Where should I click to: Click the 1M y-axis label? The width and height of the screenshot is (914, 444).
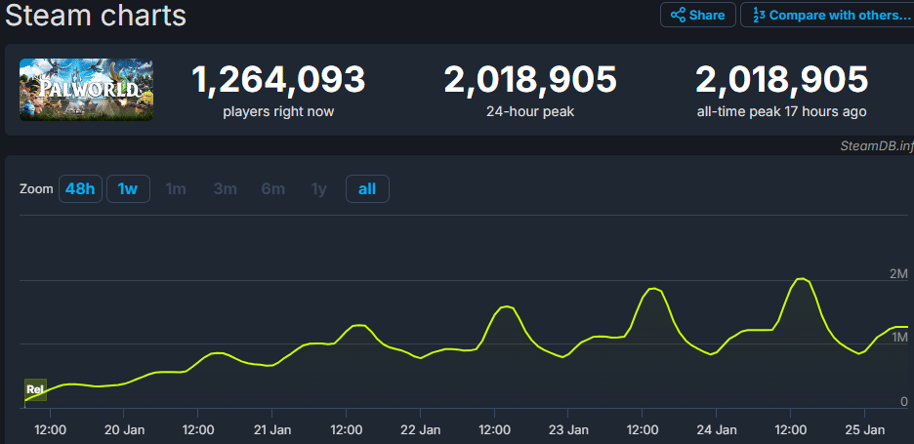pos(898,337)
